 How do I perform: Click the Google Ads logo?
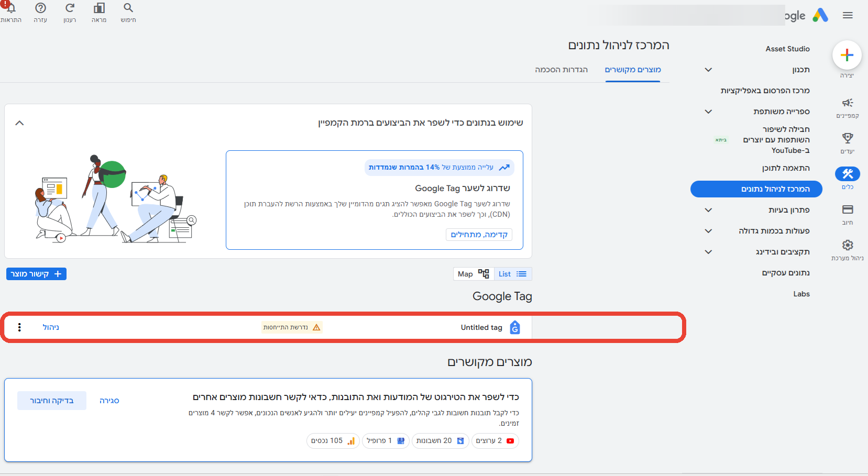(820, 15)
